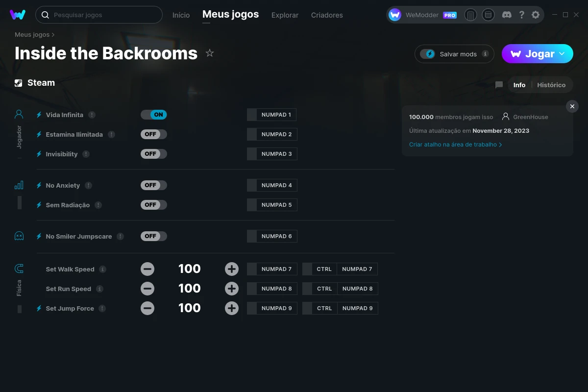Click the phone remote icon in header
588x392 pixels.
(x=470, y=15)
